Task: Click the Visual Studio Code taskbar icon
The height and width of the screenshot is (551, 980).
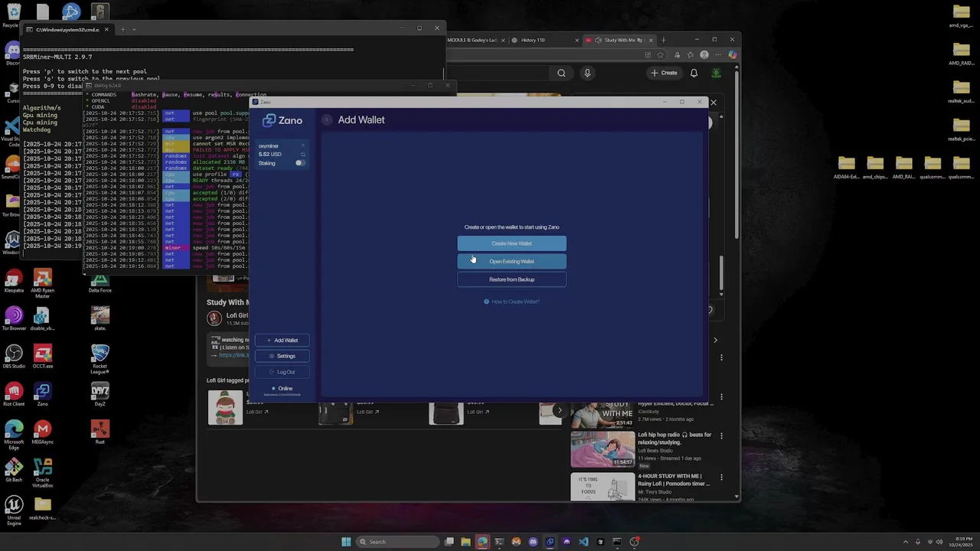Action: 583,542
